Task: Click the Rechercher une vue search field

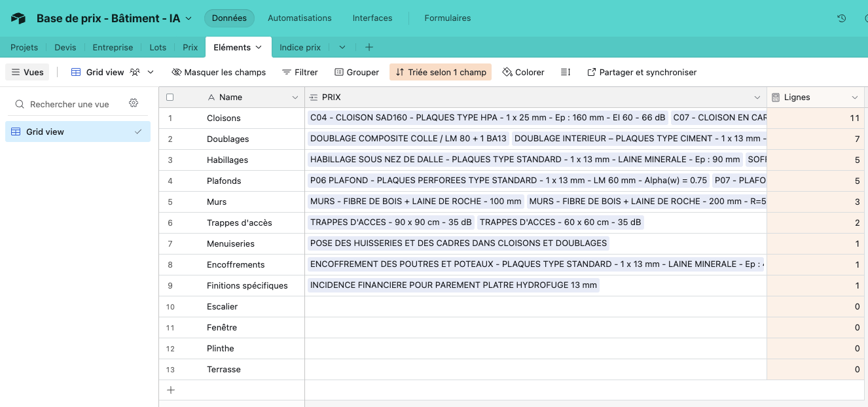Action: pyautogui.click(x=69, y=104)
